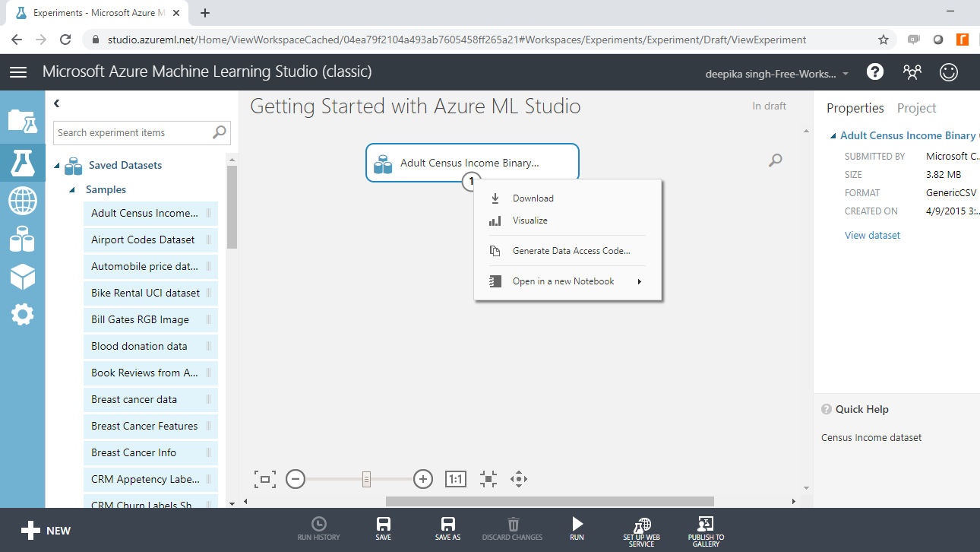Run the experiment
This screenshot has height=552, width=980.
pyautogui.click(x=577, y=528)
